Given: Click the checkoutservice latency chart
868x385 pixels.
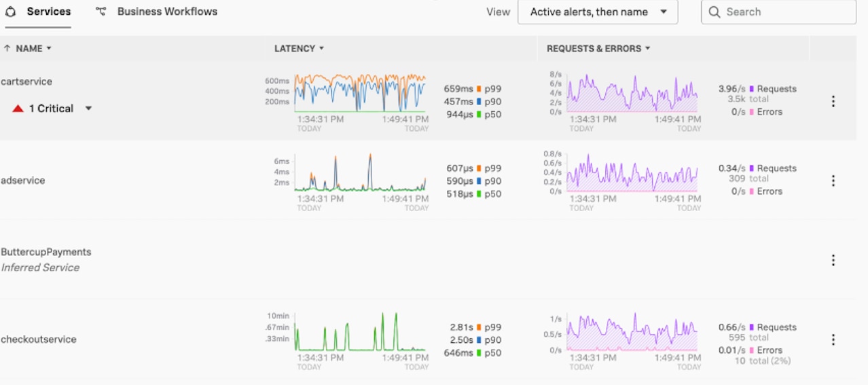Looking at the screenshot, I should (360, 333).
